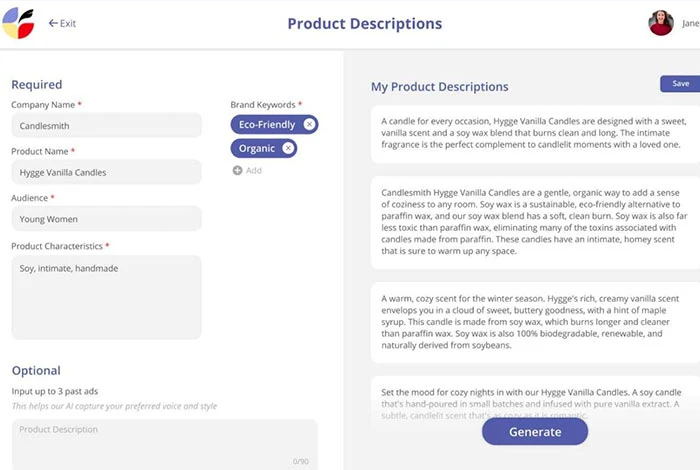The image size is (700, 470).
Task: Select the cozy nights description card
Action: point(535,399)
